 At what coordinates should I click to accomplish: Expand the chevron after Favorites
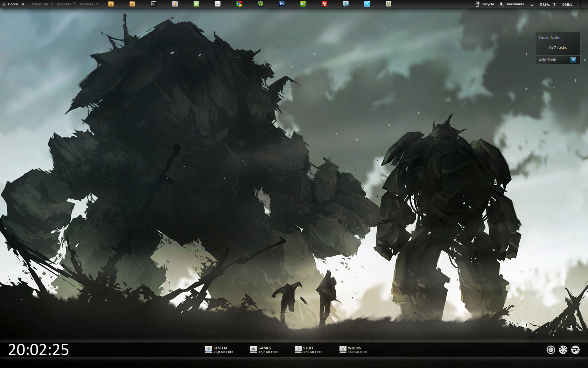[75, 4]
